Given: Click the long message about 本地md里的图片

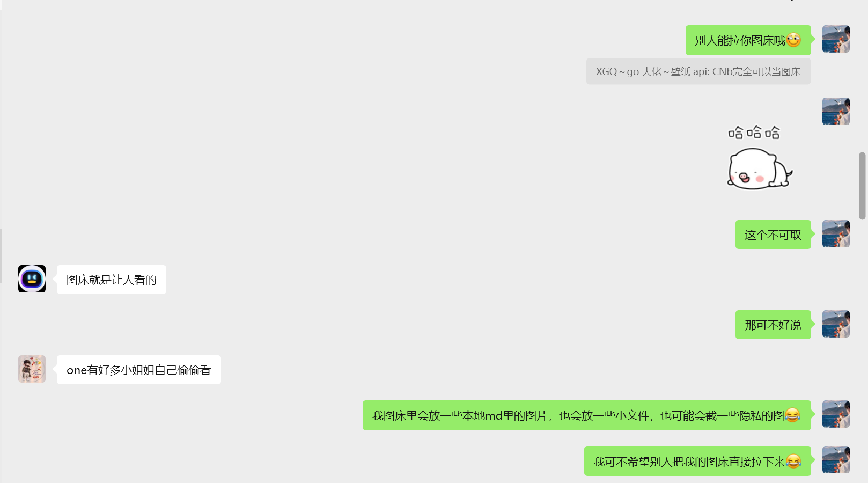Looking at the screenshot, I should (x=586, y=415).
